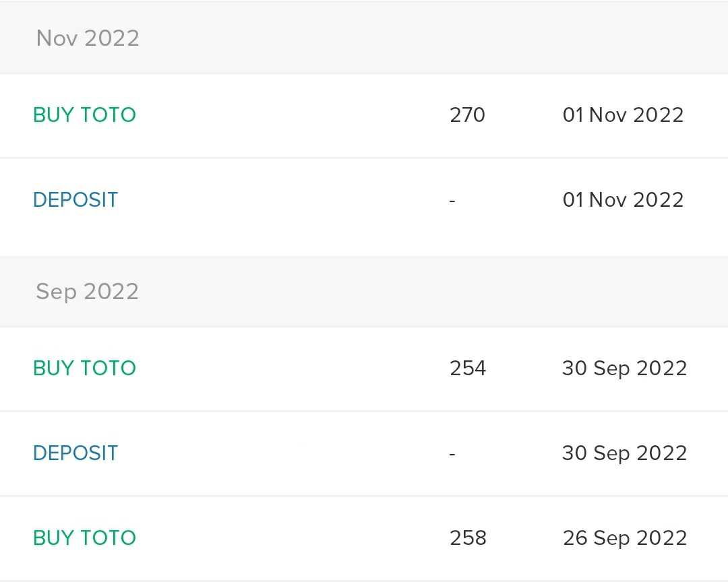Click the empty space in the 270 row
Image resolution: width=728 pixels, height=582 pixels.
pos(290,115)
